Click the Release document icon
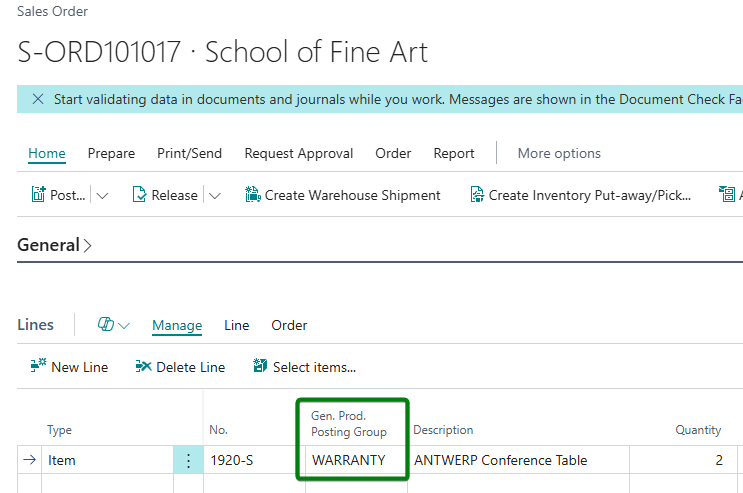The image size is (743, 493). (139, 194)
